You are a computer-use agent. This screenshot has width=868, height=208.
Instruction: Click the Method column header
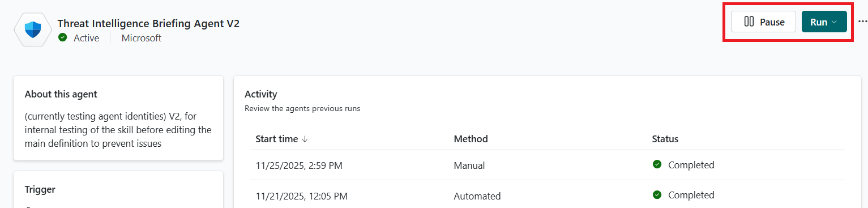pos(471,139)
